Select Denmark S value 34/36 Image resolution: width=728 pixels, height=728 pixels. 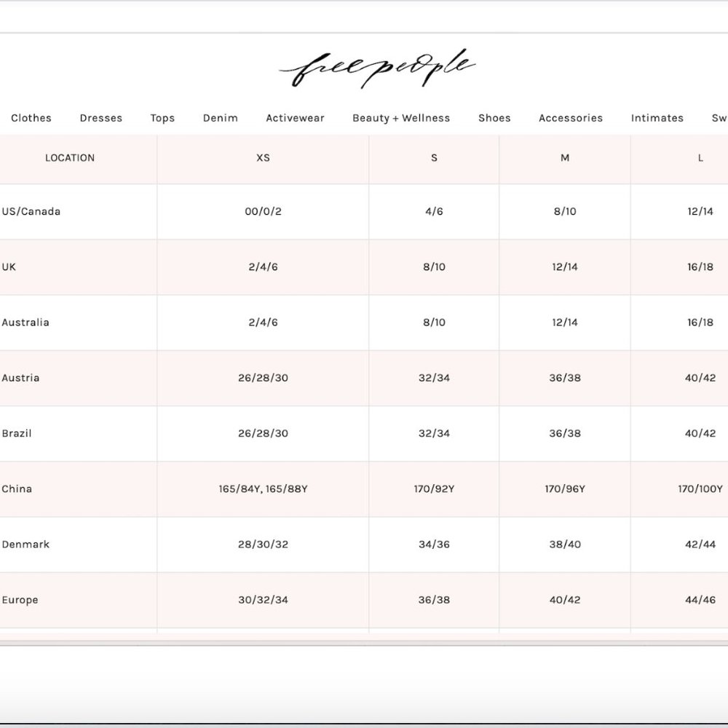434,544
